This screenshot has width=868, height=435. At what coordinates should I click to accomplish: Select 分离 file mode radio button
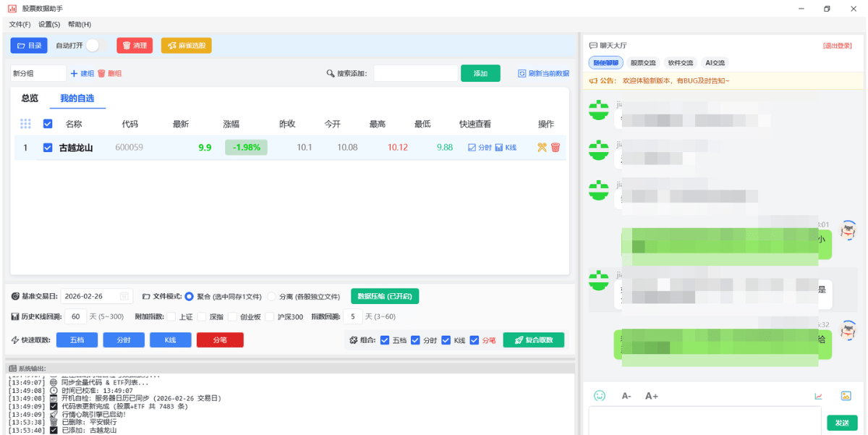[272, 297]
